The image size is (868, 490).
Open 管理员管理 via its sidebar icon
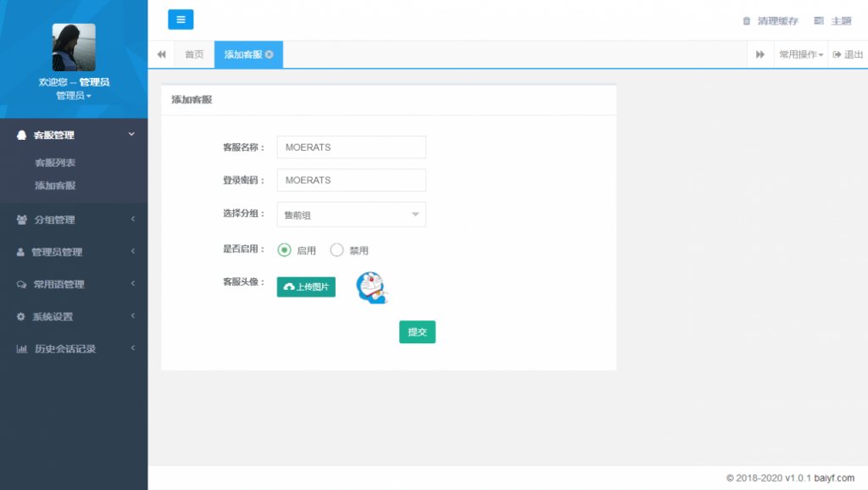click(x=21, y=252)
